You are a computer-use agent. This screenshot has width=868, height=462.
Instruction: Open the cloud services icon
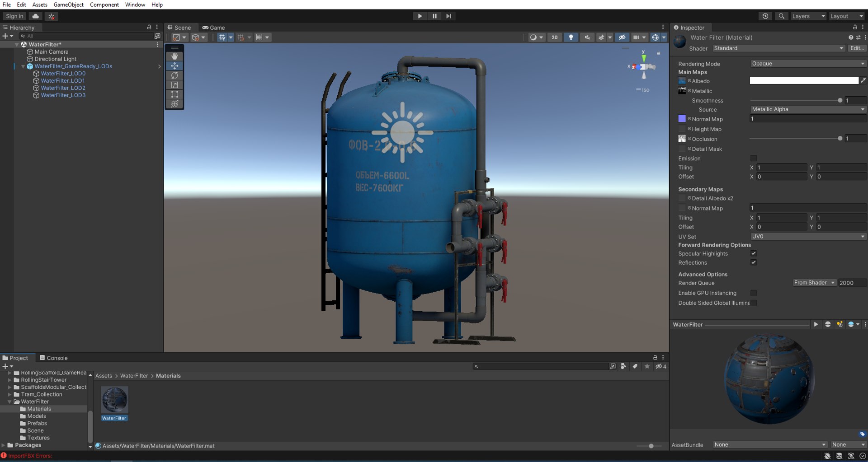pyautogui.click(x=36, y=16)
